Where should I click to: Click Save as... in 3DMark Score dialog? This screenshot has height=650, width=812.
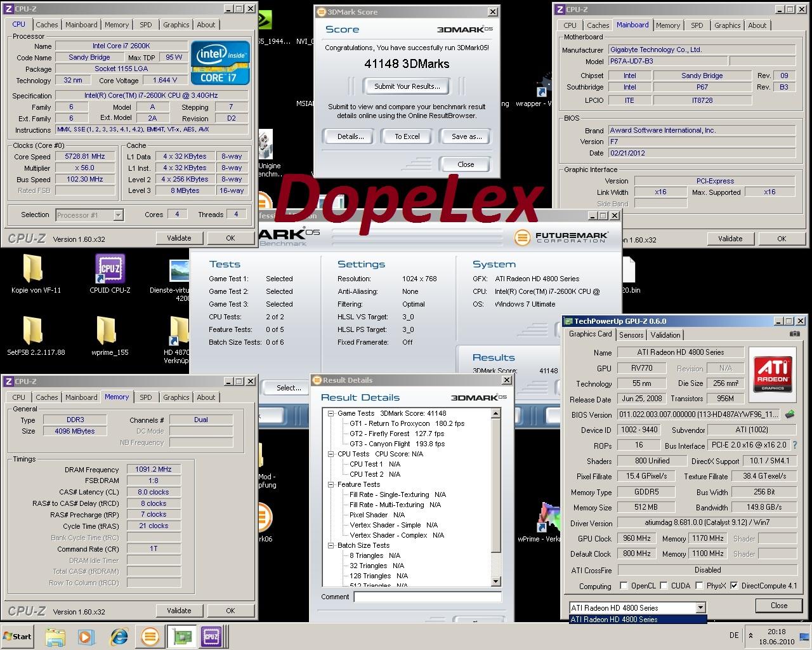coord(466,136)
